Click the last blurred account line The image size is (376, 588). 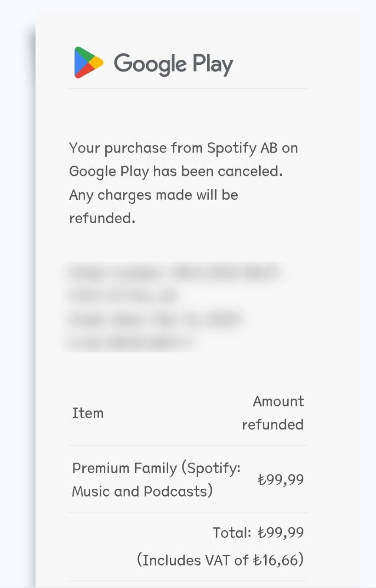131,342
